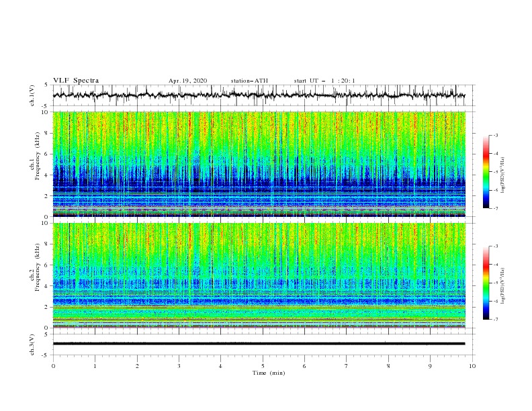Click time-axis tick label "3"
This screenshot has height=411, width=532.
pos(179,366)
